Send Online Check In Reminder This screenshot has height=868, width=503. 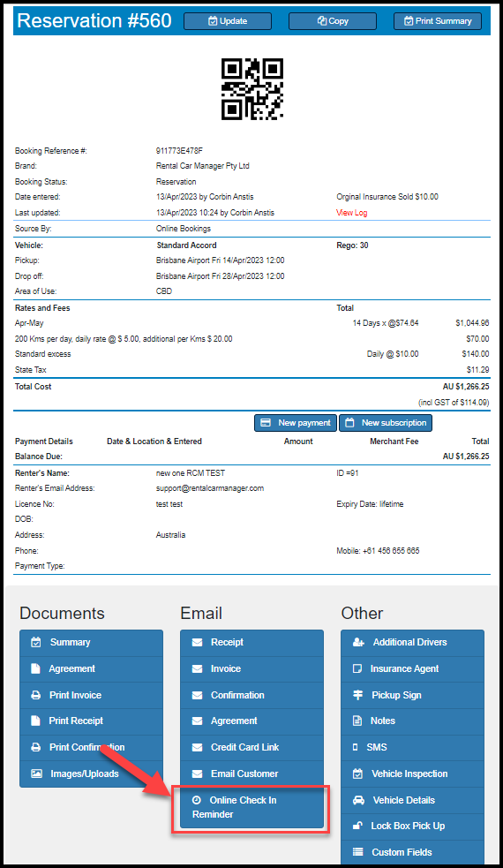pyautogui.click(x=251, y=807)
